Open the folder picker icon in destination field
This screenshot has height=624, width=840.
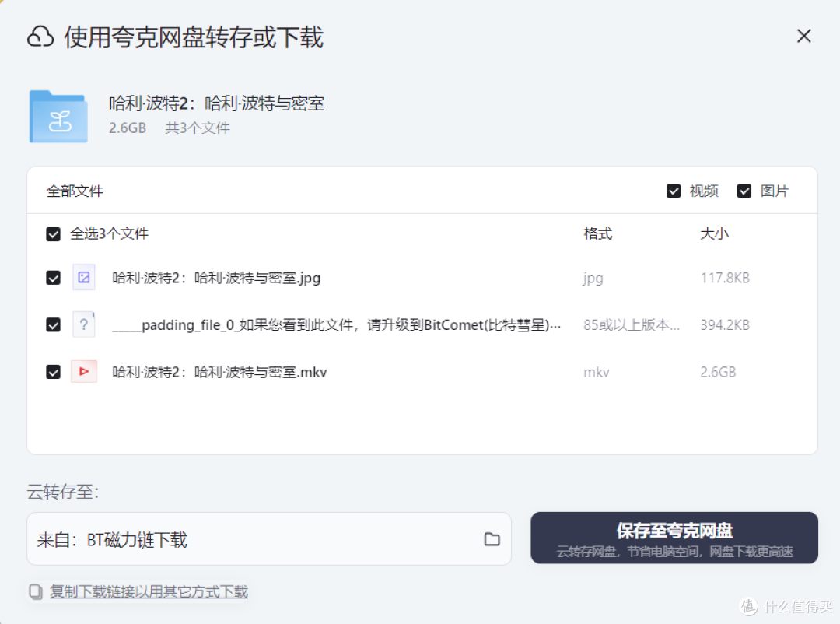(492, 538)
